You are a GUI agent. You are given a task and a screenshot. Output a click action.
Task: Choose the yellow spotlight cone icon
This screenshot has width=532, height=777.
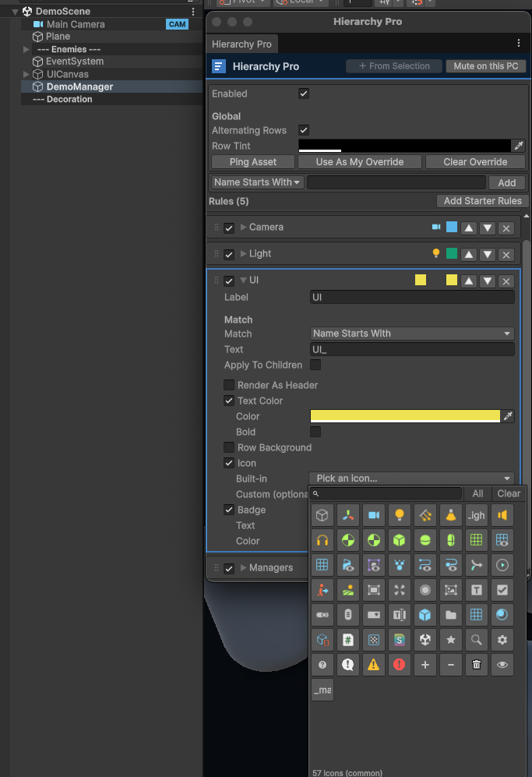click(x=451, y=515)
